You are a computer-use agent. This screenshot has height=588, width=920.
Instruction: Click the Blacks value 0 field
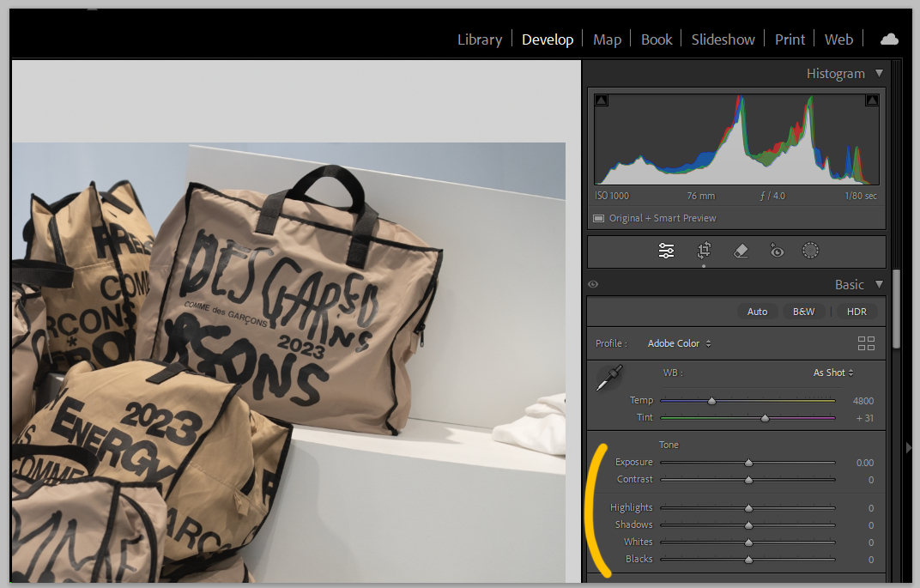[x=871, y=560]
